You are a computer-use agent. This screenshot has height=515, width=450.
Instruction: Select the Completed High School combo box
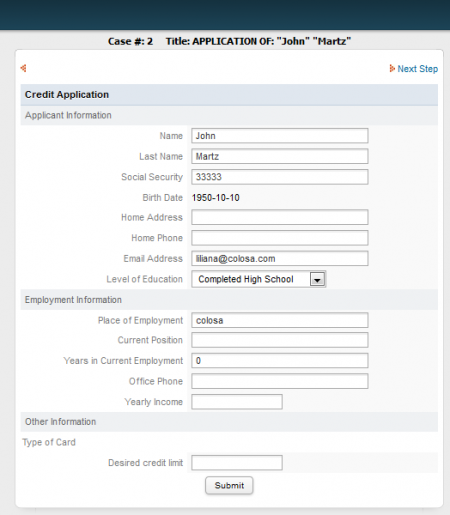[258, 279]
